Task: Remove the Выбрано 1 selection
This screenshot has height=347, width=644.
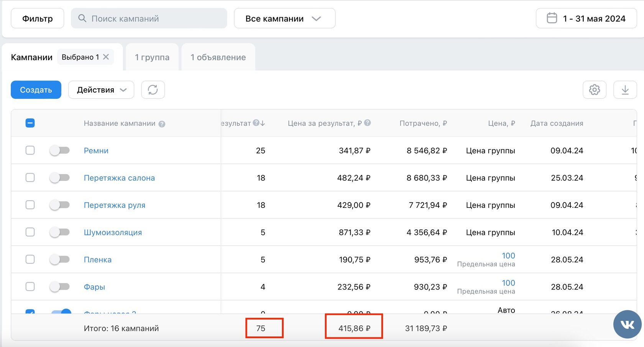Action: coord(106,57)
